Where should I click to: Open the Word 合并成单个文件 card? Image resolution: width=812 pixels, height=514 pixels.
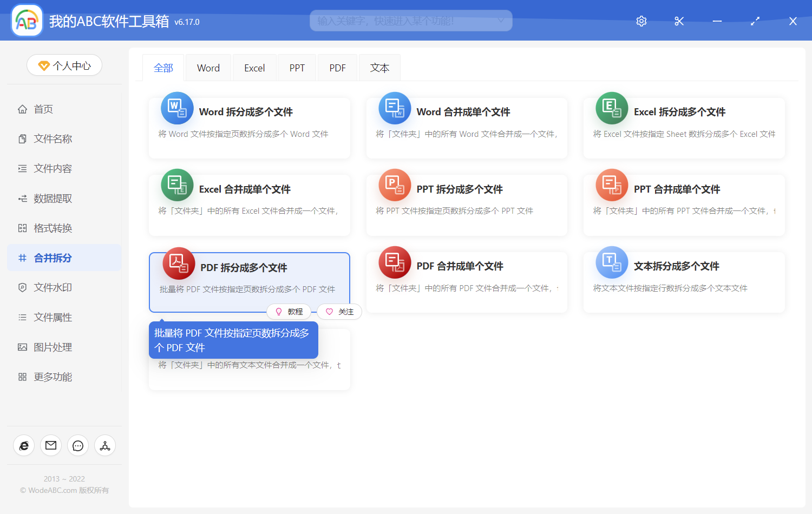point(467,128)
